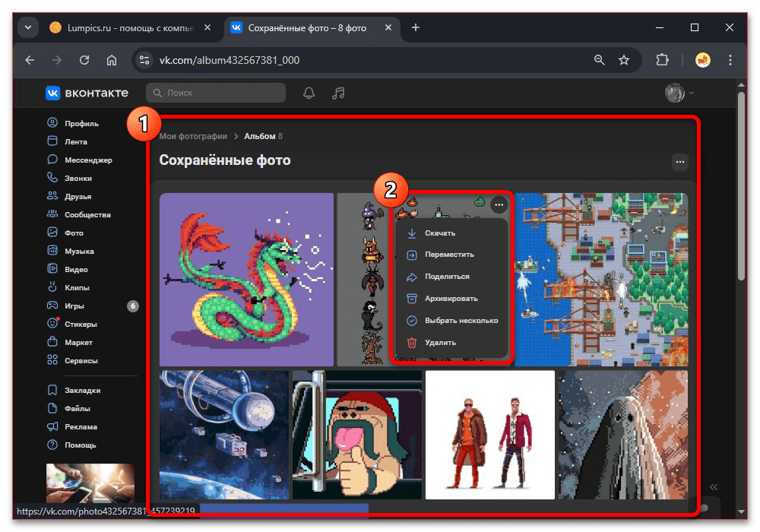
Task: Click the VKontakte logo
Action: pyautogui.click(x=87, y=93)
